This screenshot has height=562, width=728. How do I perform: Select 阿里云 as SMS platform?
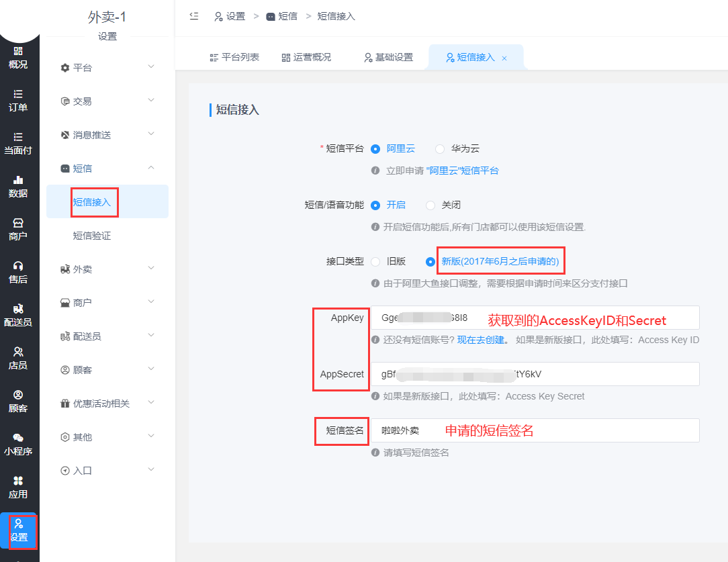tap(375, 149)
